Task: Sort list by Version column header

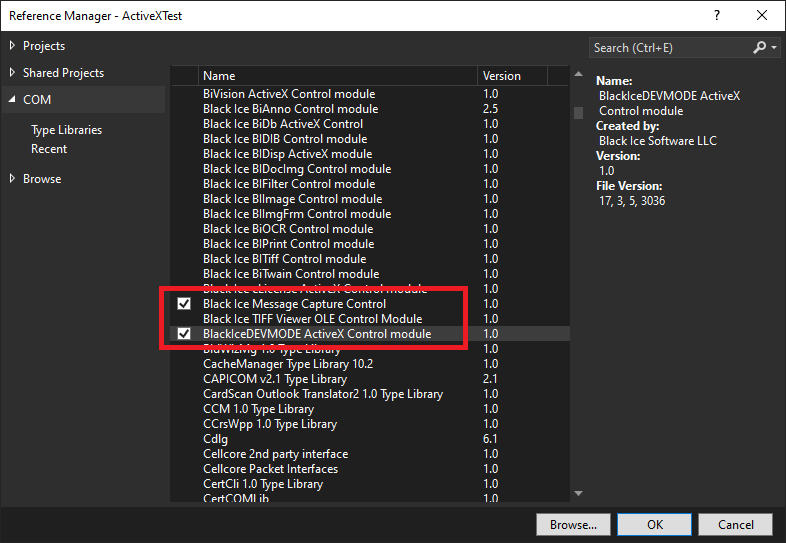Action: point(512,76)
